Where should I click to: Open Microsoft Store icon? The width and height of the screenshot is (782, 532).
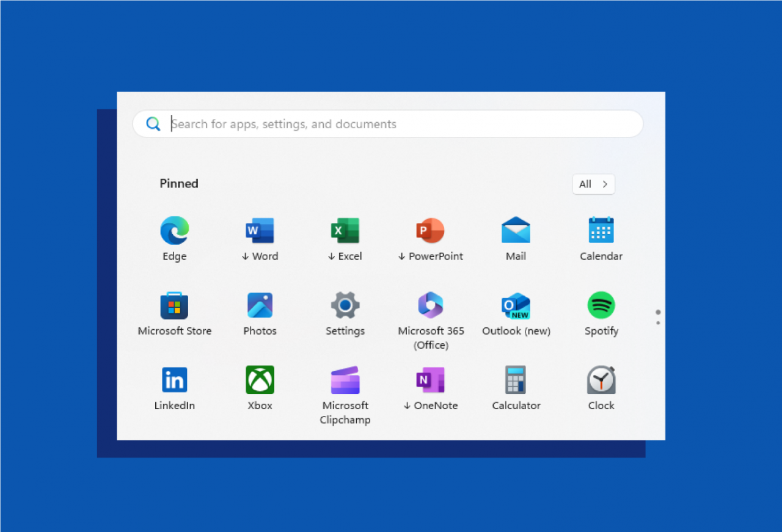click(174, 305)
